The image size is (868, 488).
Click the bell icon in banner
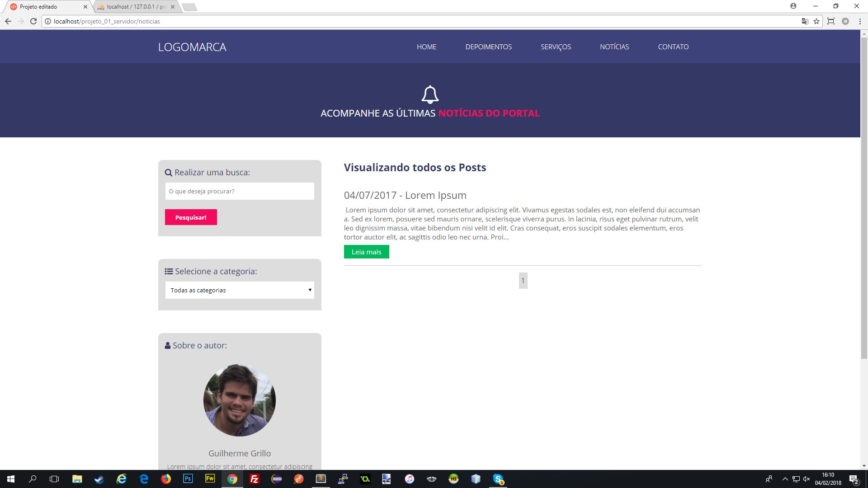tap(430, 94)
